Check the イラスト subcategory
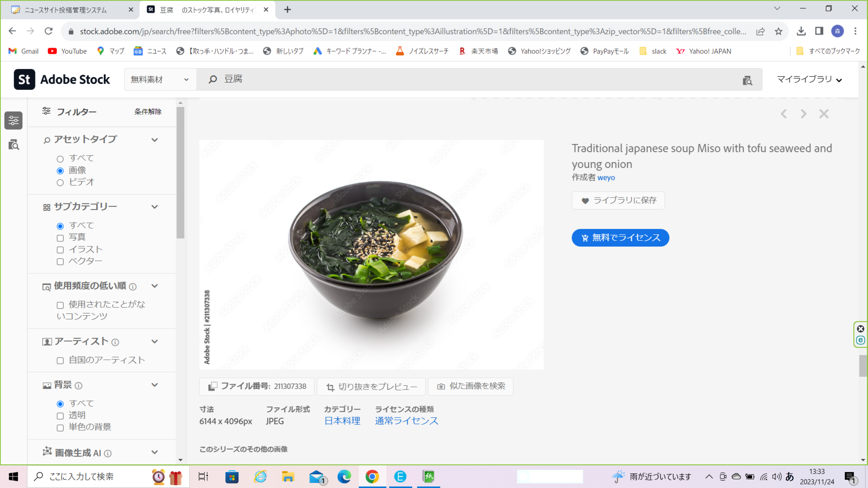 point(60,250)
